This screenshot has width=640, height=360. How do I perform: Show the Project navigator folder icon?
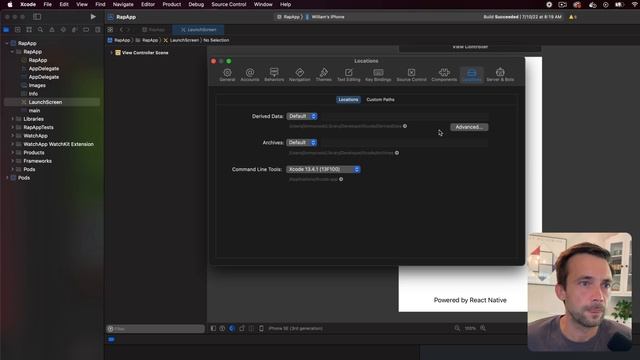pos(6,30)
